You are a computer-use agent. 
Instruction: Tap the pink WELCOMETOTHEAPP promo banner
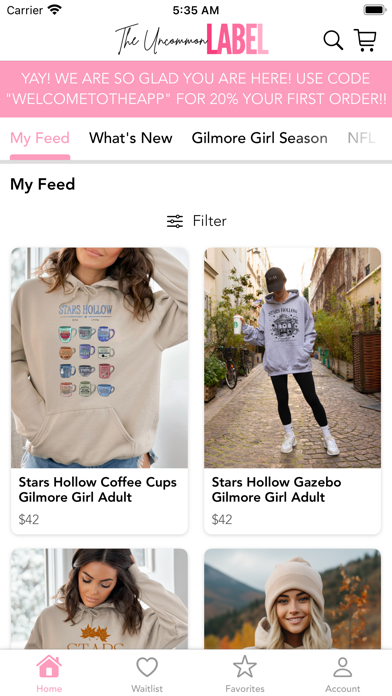pyautogui.click(x=196, y=89)
